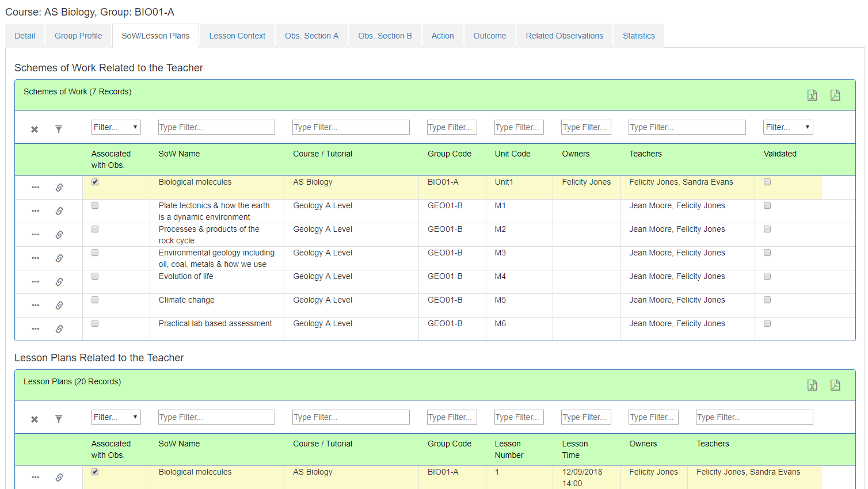Clear filters in Schemes of Work table

tap(35, 129)
